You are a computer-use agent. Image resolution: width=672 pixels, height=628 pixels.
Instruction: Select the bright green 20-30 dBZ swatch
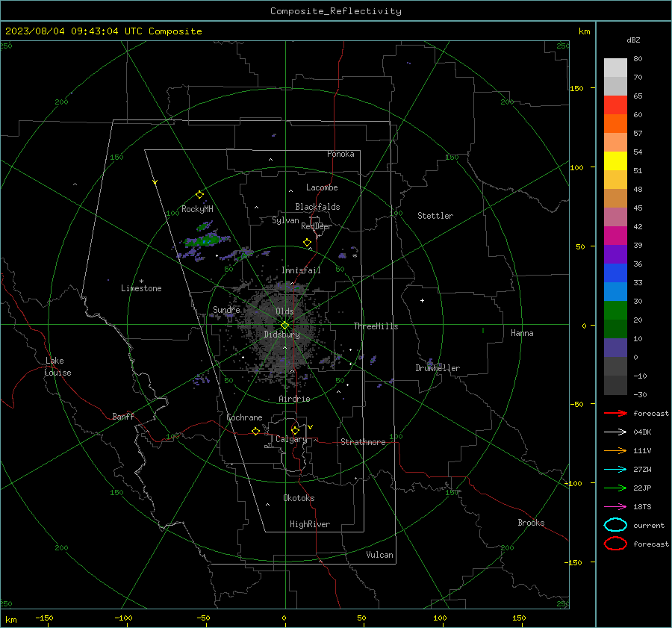coord(615,311)
